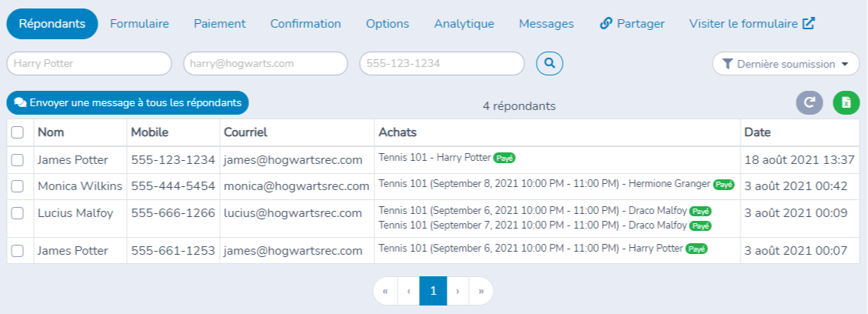Click the date 3 août 2021 00:07
This screenshot has width=868, height=314.
[x=796, y=251]
